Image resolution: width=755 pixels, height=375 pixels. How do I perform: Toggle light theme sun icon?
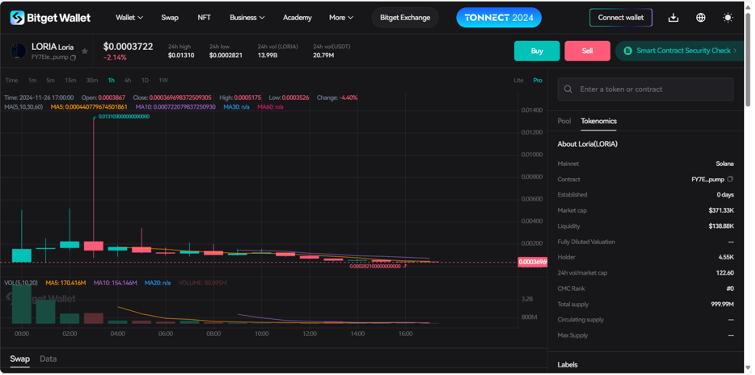coord(728,18)
